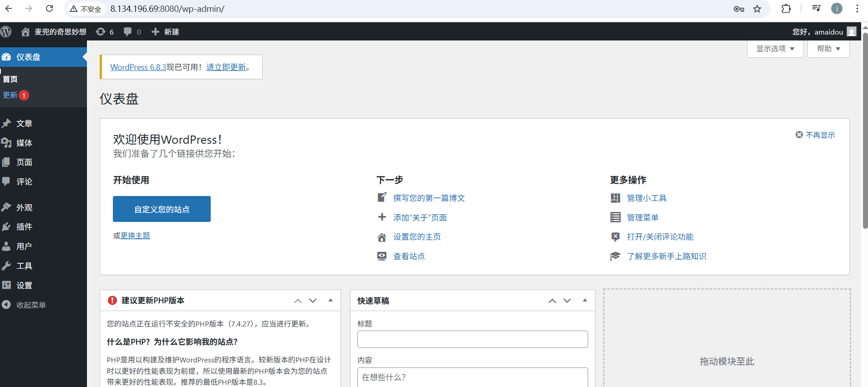Click the 内容 textarea 在想些什么?

tap(472, 377)
